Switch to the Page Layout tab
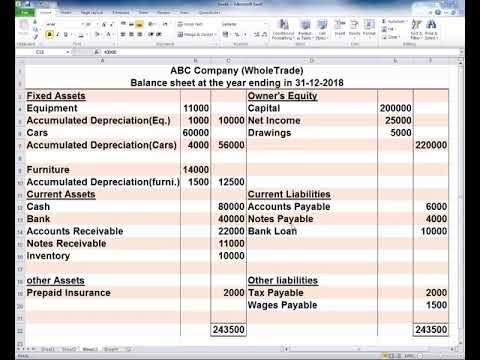This screenshot has width=480, height=360. pos(92,13)
